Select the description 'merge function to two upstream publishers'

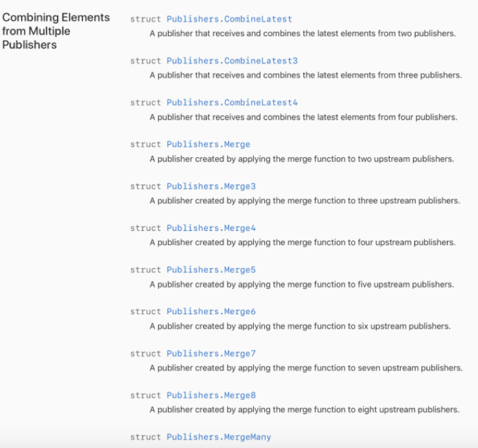[x=302, y=159]
